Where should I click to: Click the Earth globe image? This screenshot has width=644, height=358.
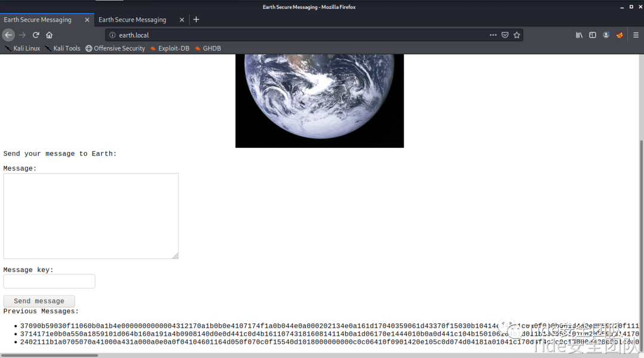tap(320, 101)
